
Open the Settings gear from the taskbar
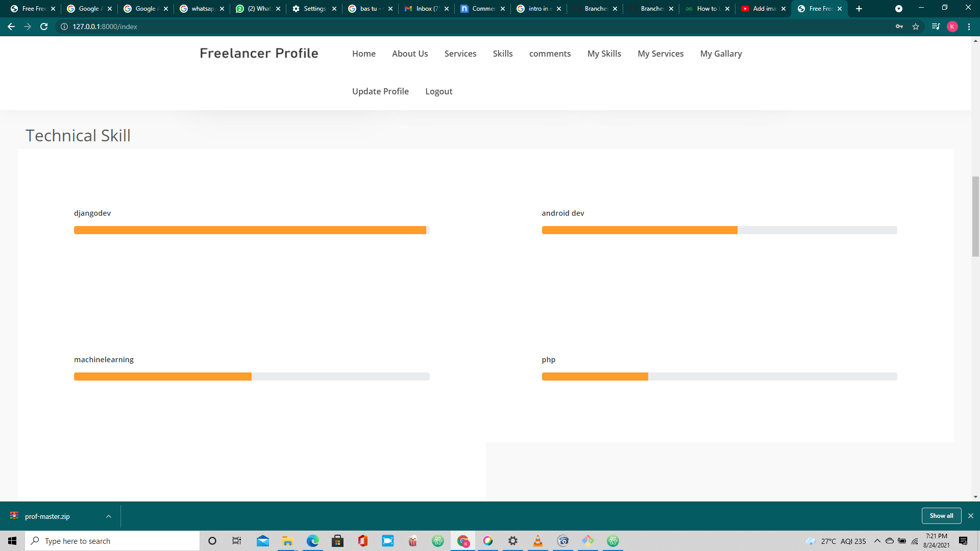coord(513,541)
